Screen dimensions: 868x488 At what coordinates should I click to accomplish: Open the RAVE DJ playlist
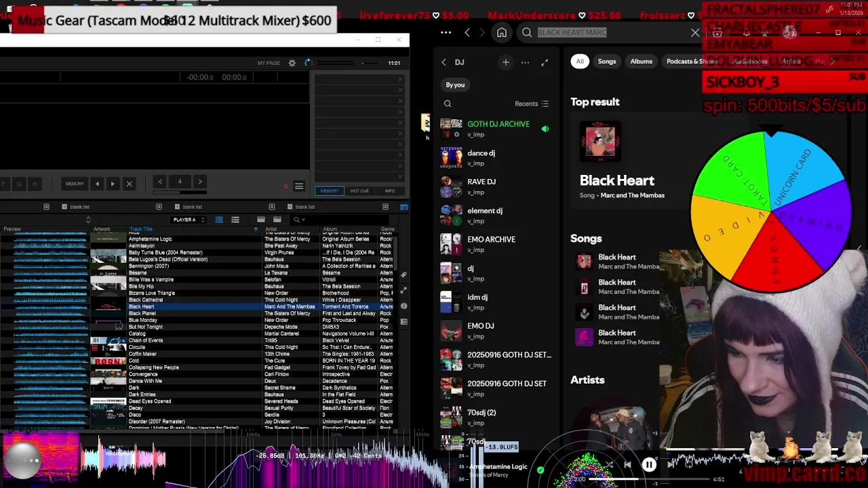point(495,186)
